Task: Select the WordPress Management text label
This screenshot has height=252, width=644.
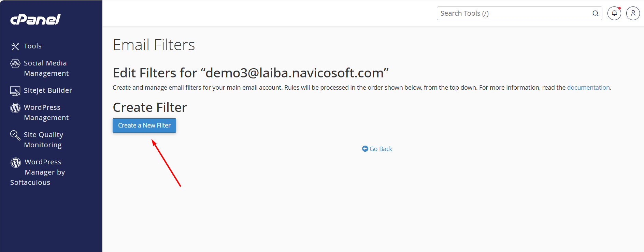Action: (x=46, y=113)
